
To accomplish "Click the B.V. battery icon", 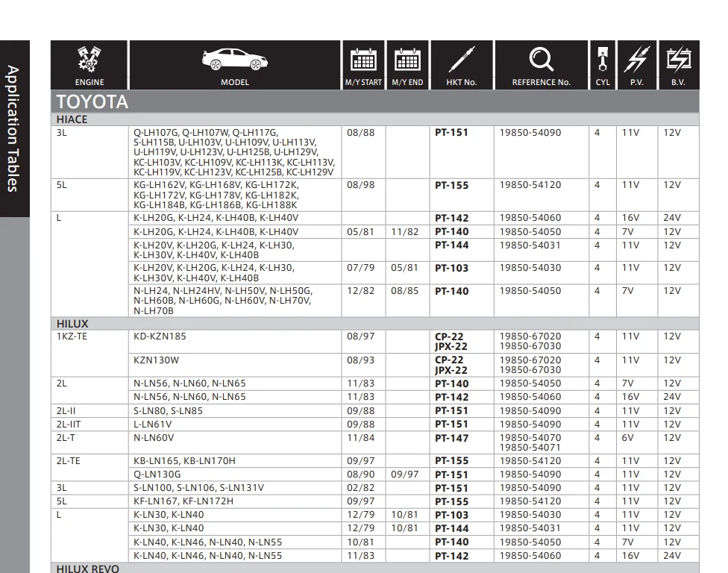I will [678, 59].
